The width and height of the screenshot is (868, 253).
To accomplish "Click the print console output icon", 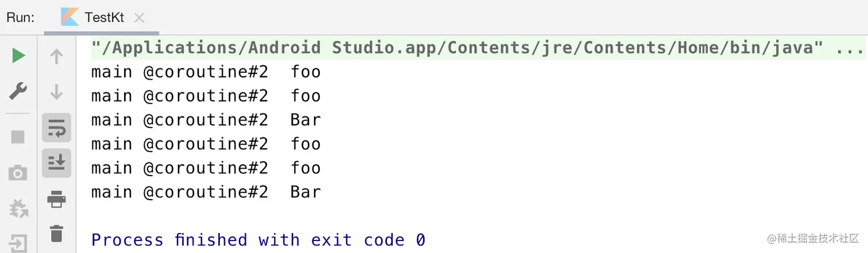I will (x=56, y=199).
